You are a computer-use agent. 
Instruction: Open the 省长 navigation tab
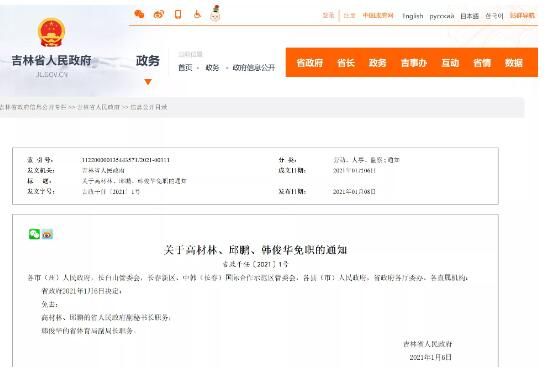click(346, 63)
